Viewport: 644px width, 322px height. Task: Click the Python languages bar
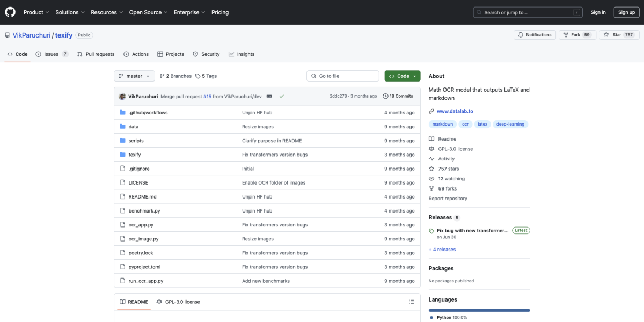[479, 310]
